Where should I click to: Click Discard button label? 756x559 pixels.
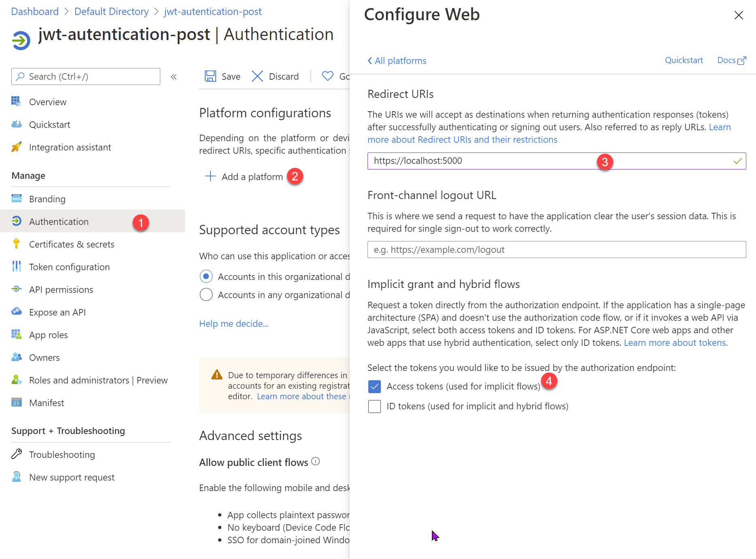click(284, 76)
